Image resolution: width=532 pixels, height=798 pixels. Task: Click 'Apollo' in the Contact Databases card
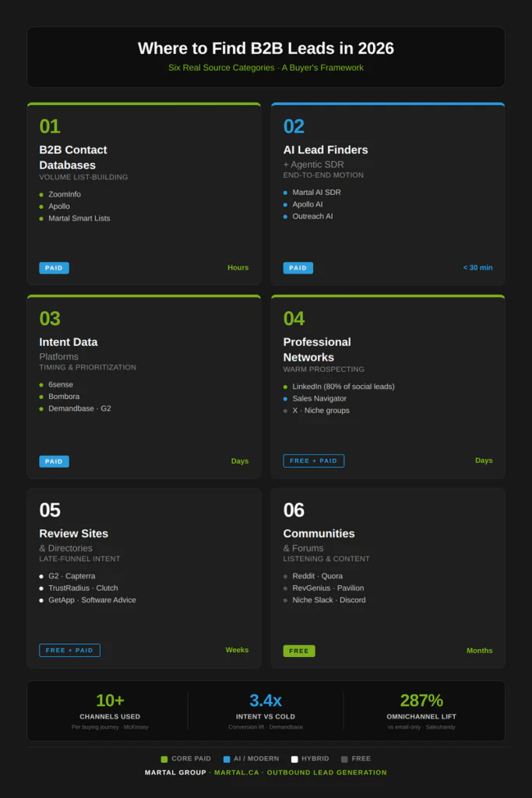click(x=59, y=206)
